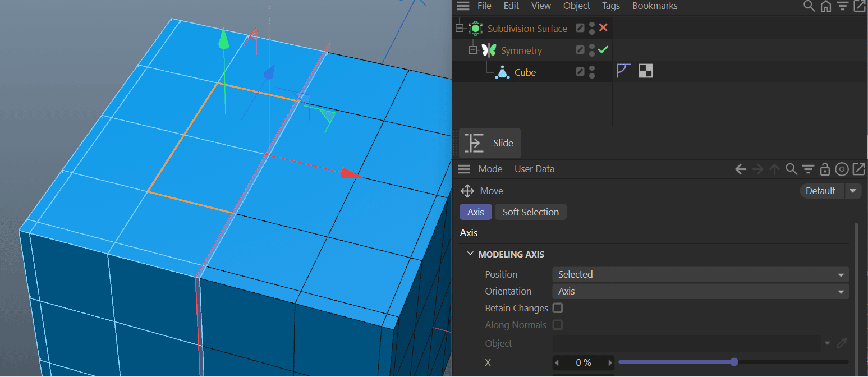Check the Retain Changes checkbox

557,308
